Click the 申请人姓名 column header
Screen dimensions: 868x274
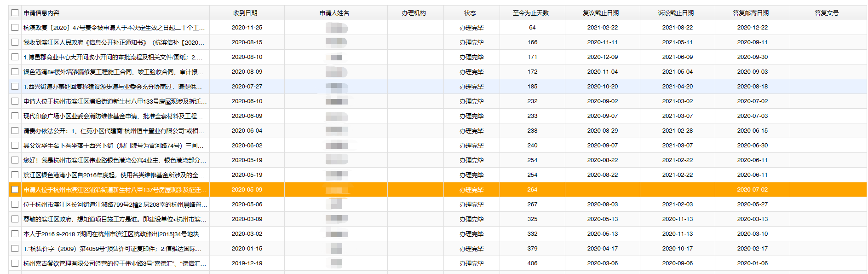334,13
